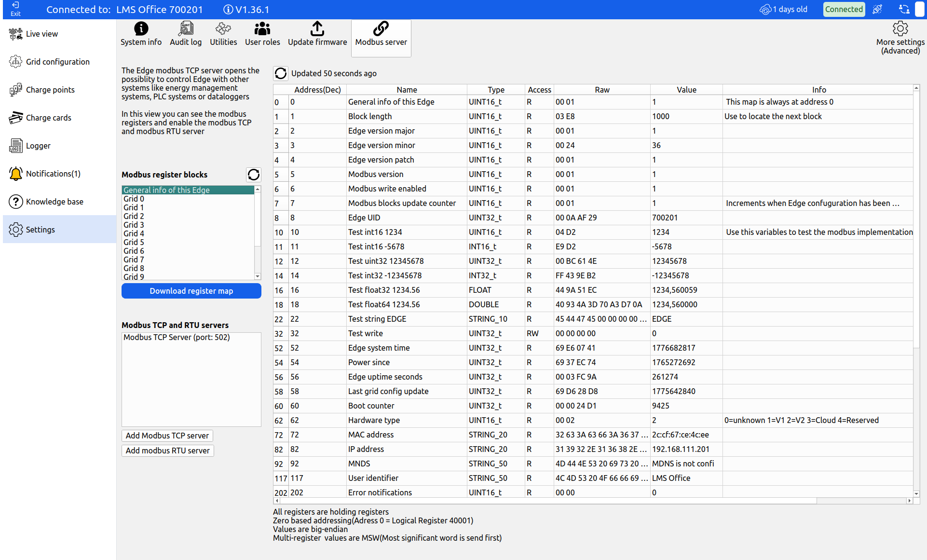Click the Access column header
927x560 pixels.
[x=539, y=90]
